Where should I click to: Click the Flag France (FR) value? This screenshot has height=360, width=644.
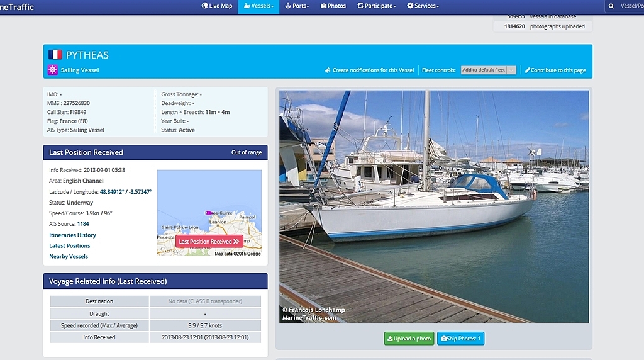coord(74,121)
